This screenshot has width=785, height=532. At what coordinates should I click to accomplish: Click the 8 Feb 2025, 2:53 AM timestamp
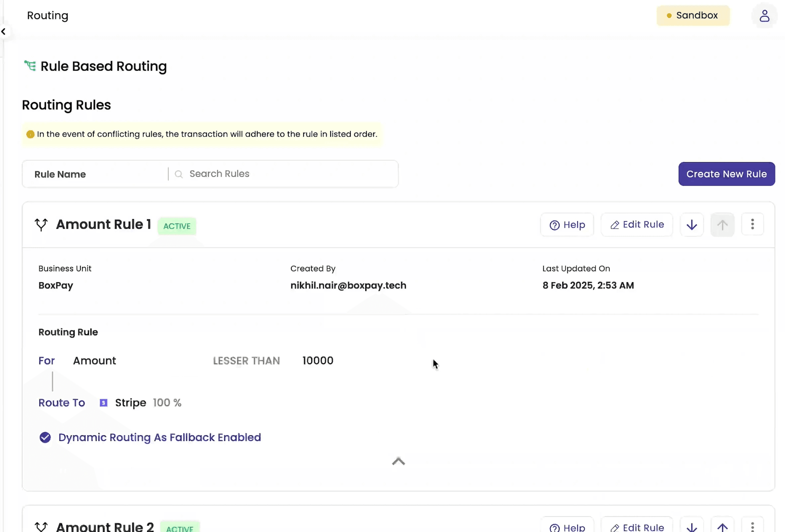point(588,286)
